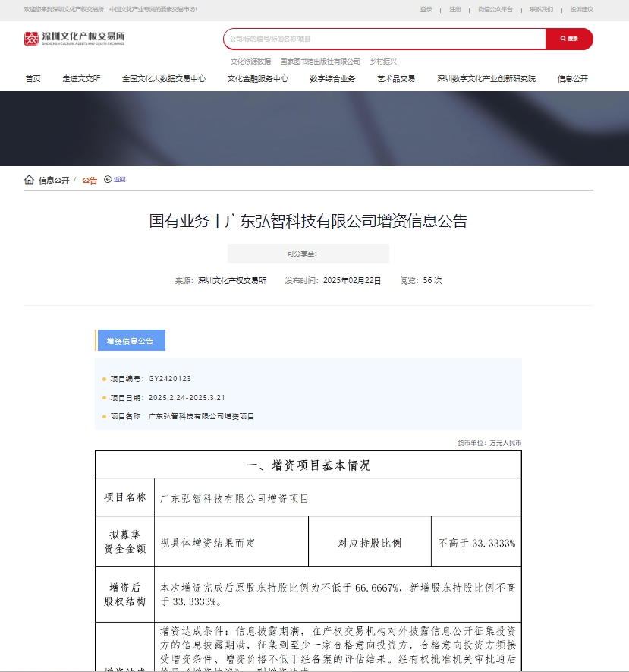Focus the company/project search input field

coord(384,39)
